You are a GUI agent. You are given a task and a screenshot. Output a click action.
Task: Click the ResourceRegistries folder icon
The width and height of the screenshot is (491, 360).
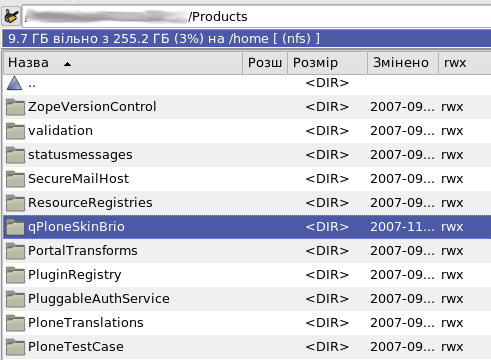click(x=15, y=203)
